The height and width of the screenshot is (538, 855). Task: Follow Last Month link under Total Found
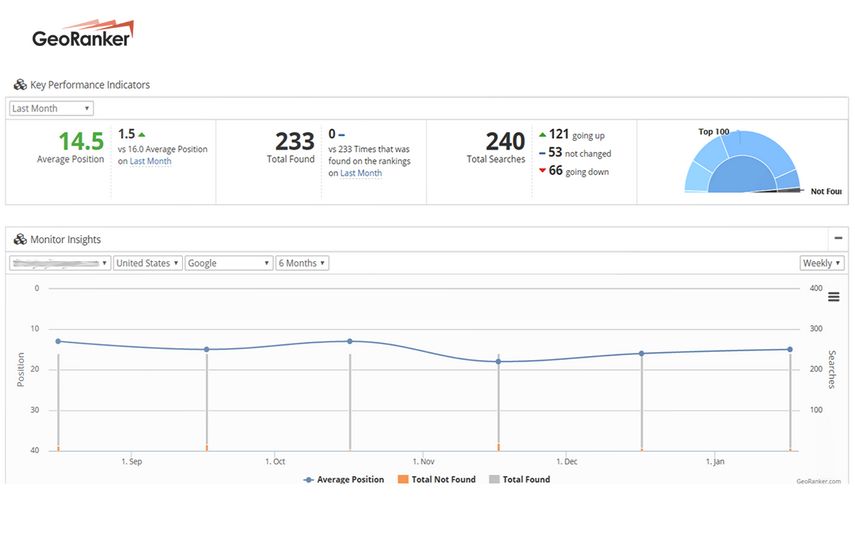361,173
